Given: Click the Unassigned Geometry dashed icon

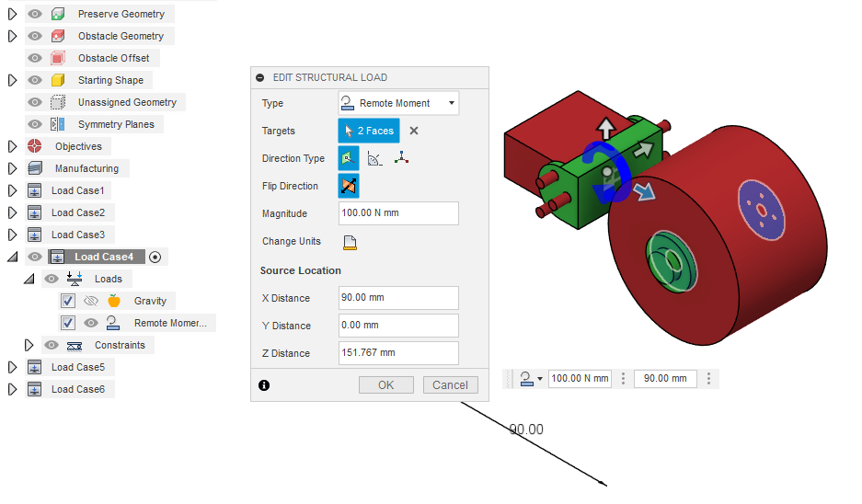Looking at the screenshot, I should tap(58, 102).
